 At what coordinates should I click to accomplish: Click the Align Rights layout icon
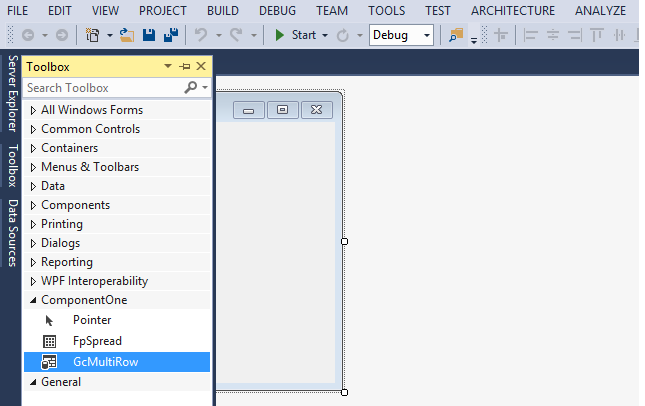575,35
